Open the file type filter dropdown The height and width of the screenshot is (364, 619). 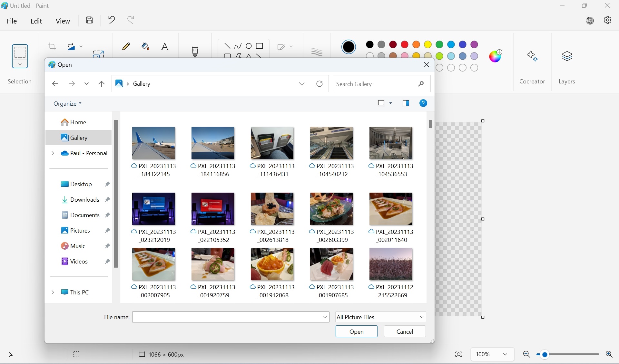pos(380,317)
